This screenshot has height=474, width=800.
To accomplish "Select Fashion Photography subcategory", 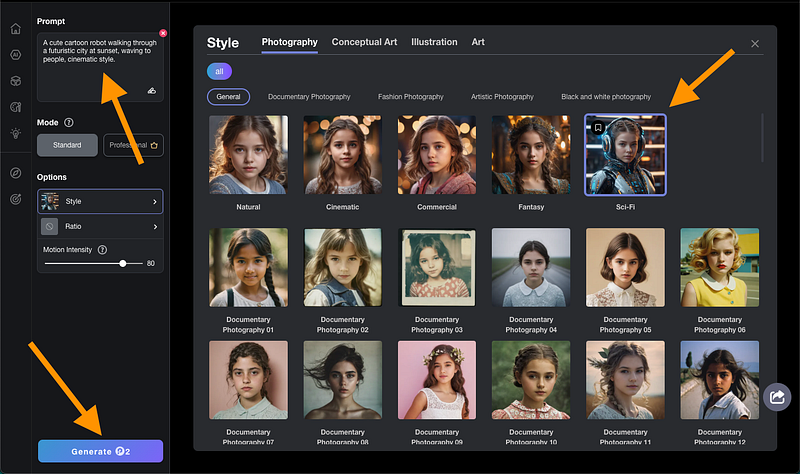I will (x=410, y=97).
